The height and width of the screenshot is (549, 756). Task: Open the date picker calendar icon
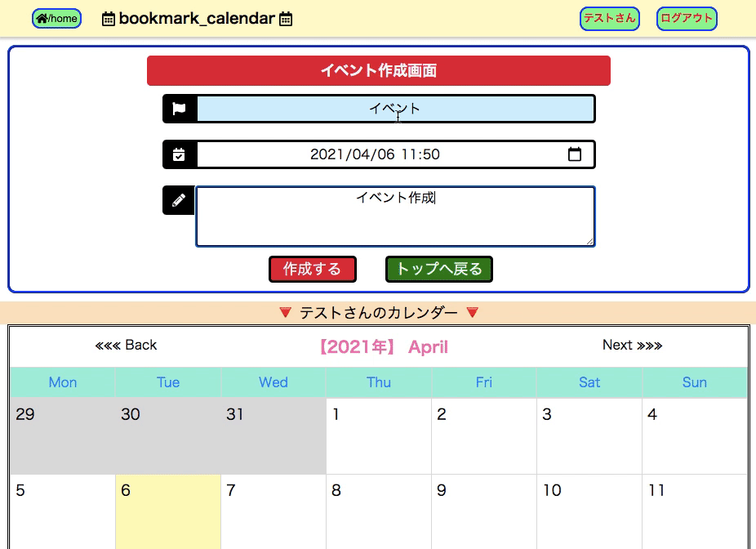pyautogui.click(x=575, y=154)
